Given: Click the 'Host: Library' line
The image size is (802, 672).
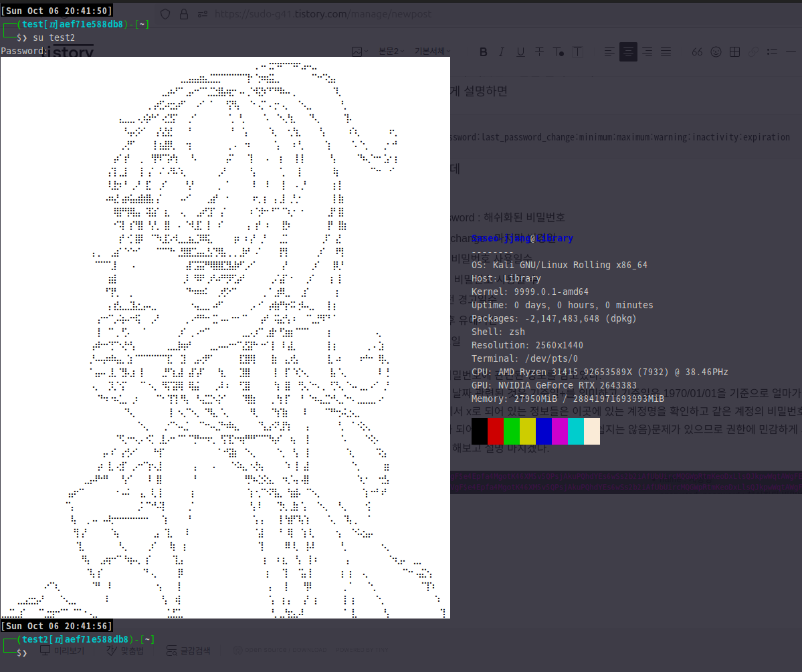Looking at the screenshot, I should (x=506, y=278).
